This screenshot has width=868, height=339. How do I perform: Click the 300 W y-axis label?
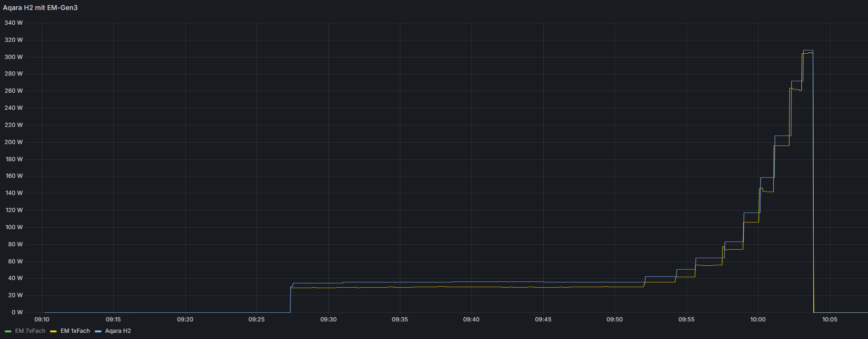14,57
